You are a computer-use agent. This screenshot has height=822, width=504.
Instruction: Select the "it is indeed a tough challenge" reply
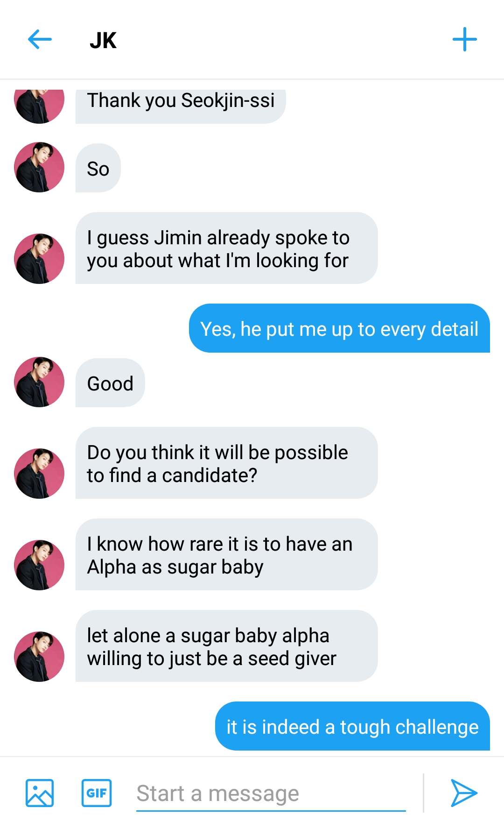point(352,727)
